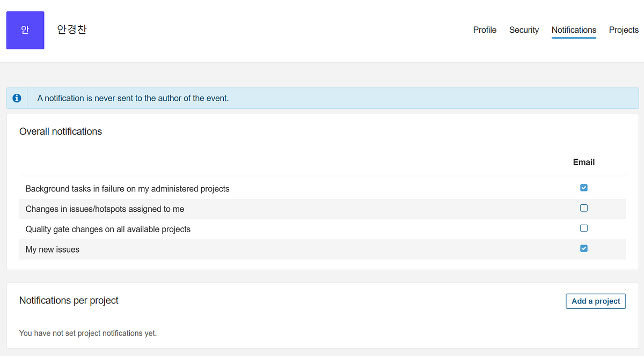Click the Overall notifications heading
This screenshot has width=644, height=356.
[x=61, y=131]
